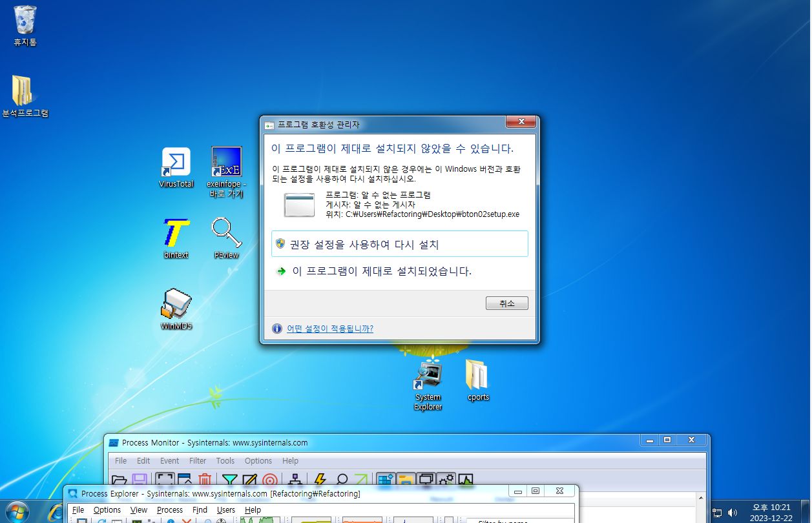812x523 pixels.
Task: Click Clear trash icon in Process Monitor
Action: click(x=205, y=480)
